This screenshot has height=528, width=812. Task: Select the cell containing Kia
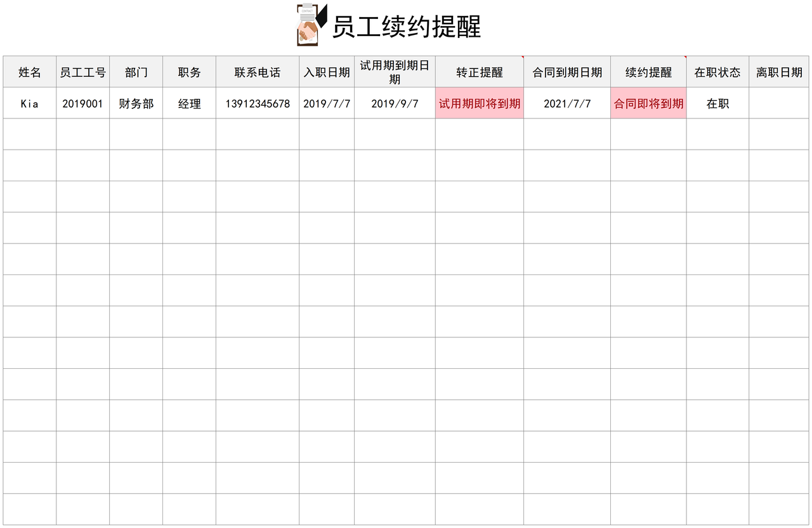tap(30, 103)
